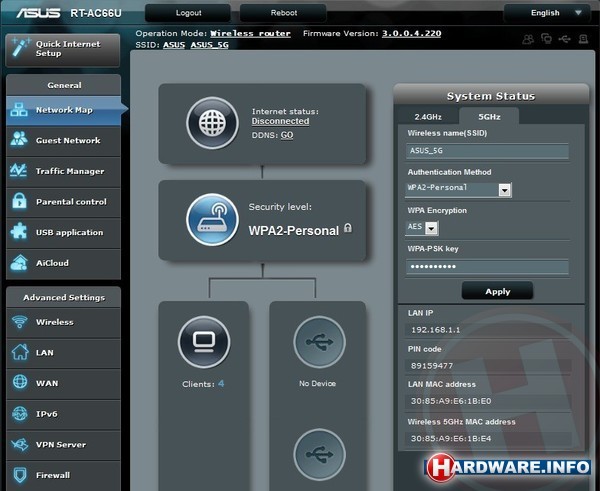
Task: Click the lower USB port icon
Action: click(x=320, y=455)
